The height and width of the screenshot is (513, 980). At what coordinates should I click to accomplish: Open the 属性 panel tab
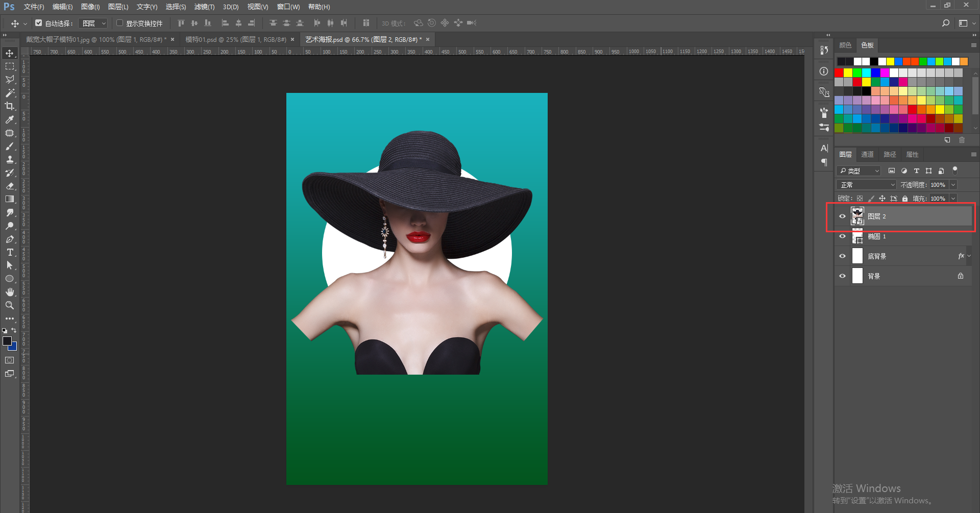coord(912,155)
